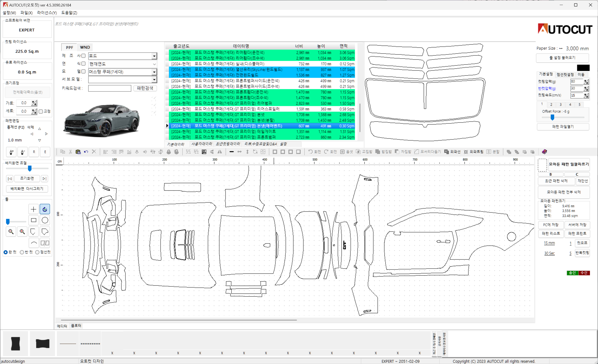Click the 패턴 파일열기 button
The image size is (598, 364).
(x=563, y=127)
